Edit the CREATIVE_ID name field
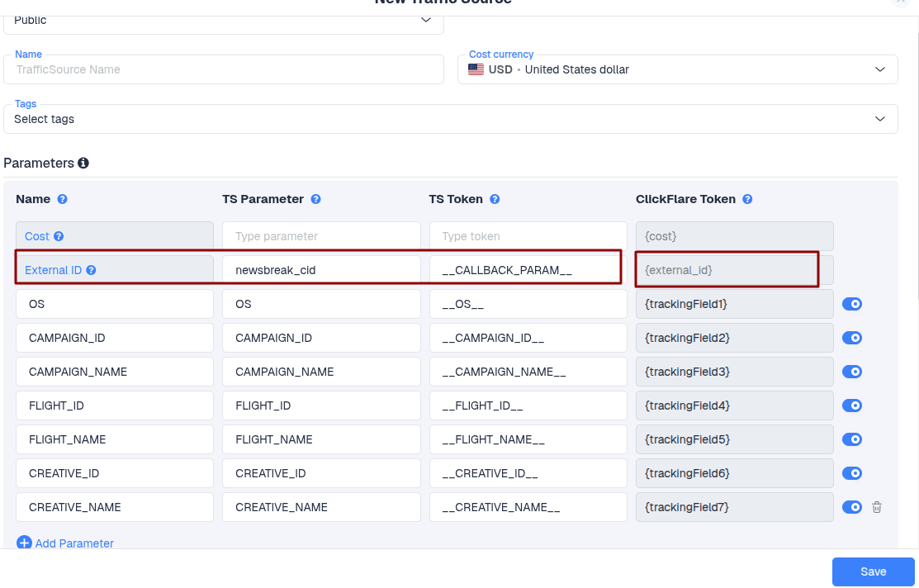Viewport: 919px width, 588px height. (114, 473)
